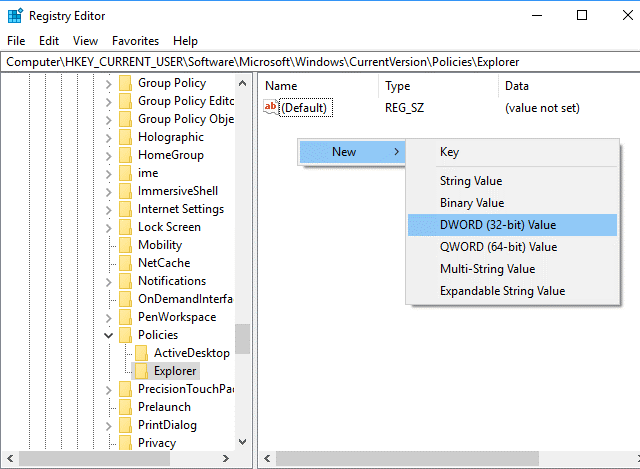The height and width of the screenshot is (469, 640).
Task: Click the Mobility folder icon
Action: point(125,245)
